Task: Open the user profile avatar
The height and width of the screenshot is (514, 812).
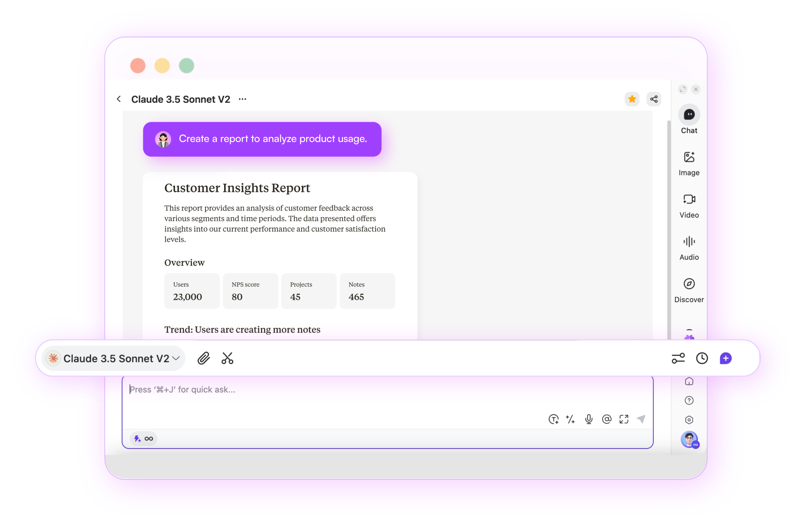Action: tap(689, 440)
